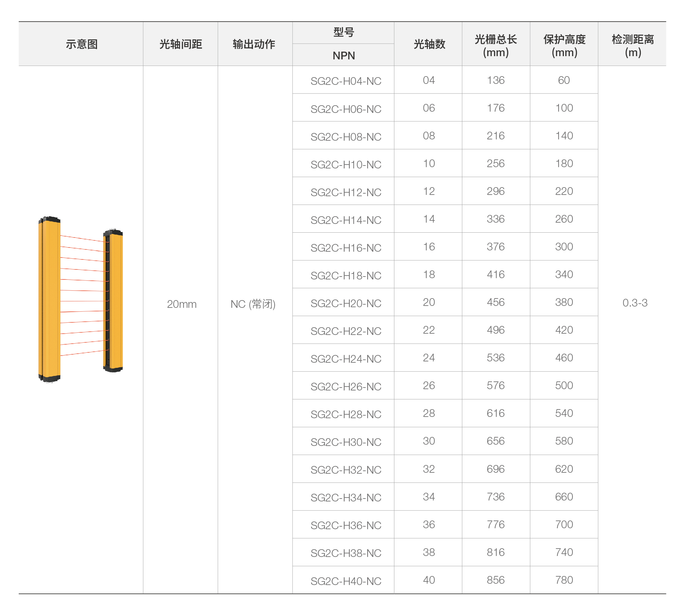
Task: Select the 20mm axis spacing cell
Action: pyautogui.click(x=181, y=304)
